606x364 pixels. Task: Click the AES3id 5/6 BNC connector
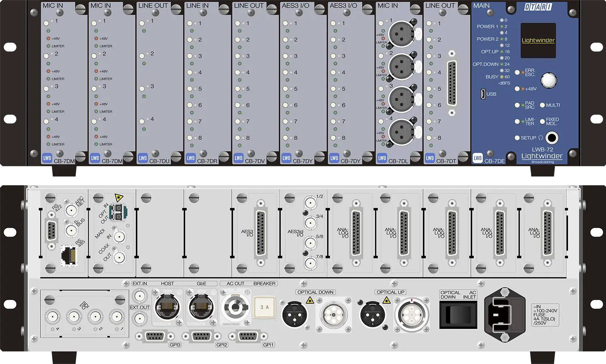click(x=311, y=243)
